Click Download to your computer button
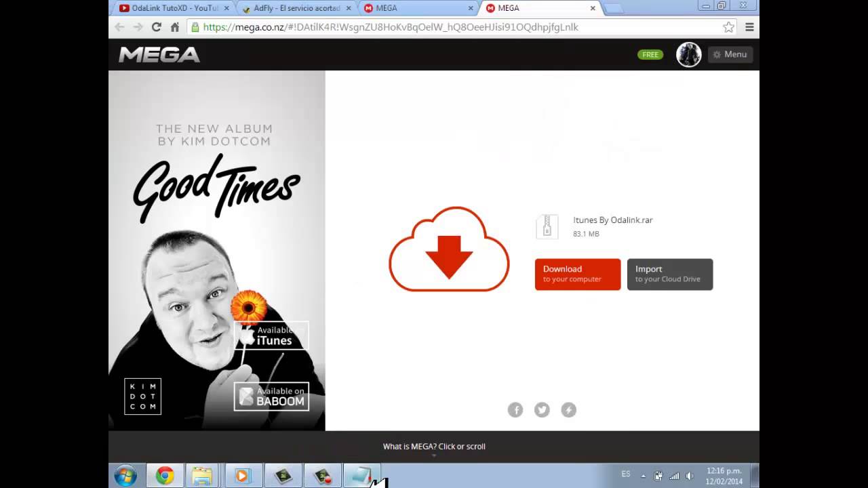868x488 pixels. 578,274
